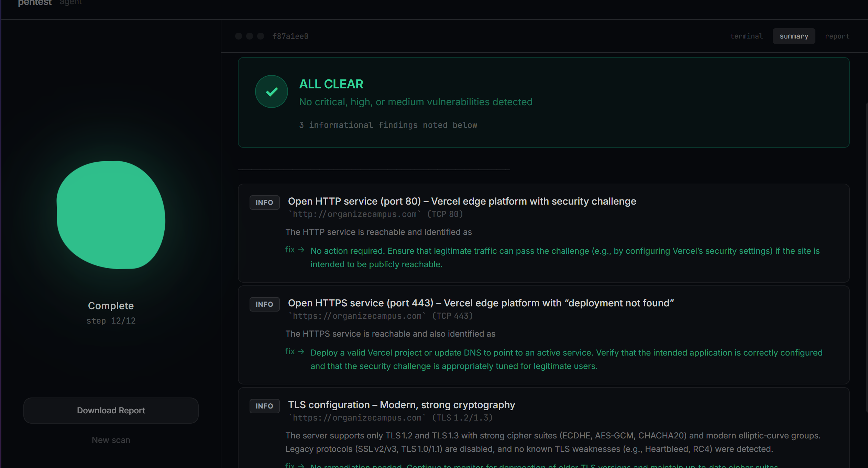
Task: Open TLS configuration finding title
Action: [x=401, y=405]
